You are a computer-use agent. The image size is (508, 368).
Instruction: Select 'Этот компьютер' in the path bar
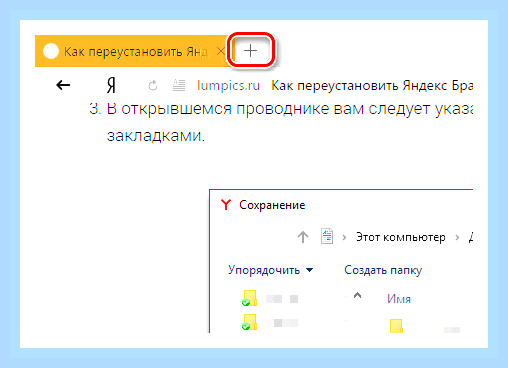401,237
